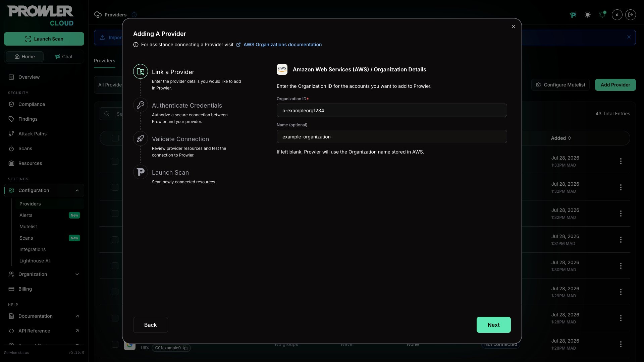Open the notifications bell icon

[602, 14]
